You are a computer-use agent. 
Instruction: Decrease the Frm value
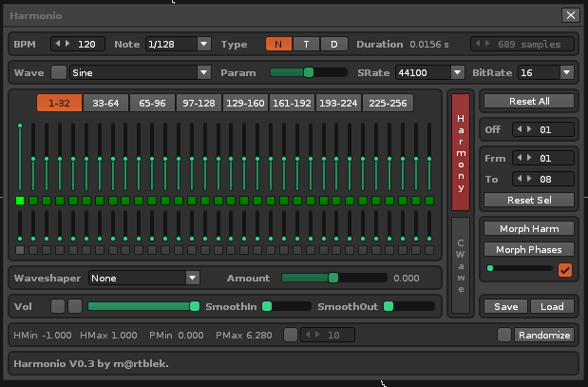pyautogui.click(x=520, y=158)
